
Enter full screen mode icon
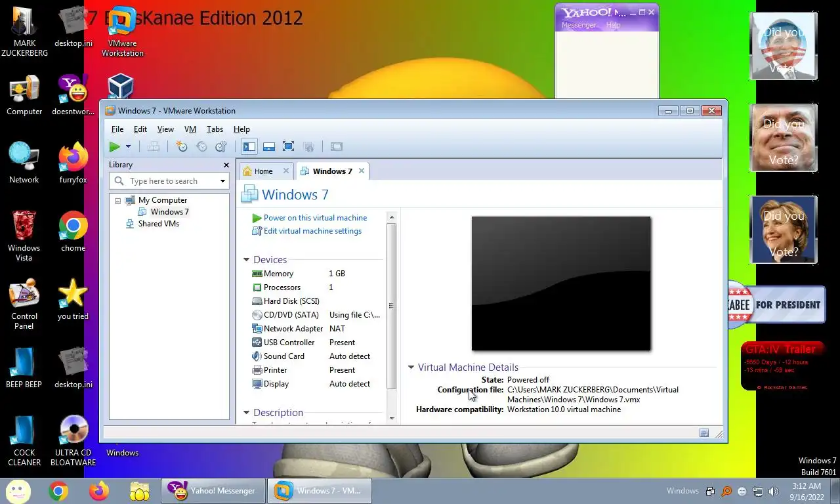pos(288,146)
